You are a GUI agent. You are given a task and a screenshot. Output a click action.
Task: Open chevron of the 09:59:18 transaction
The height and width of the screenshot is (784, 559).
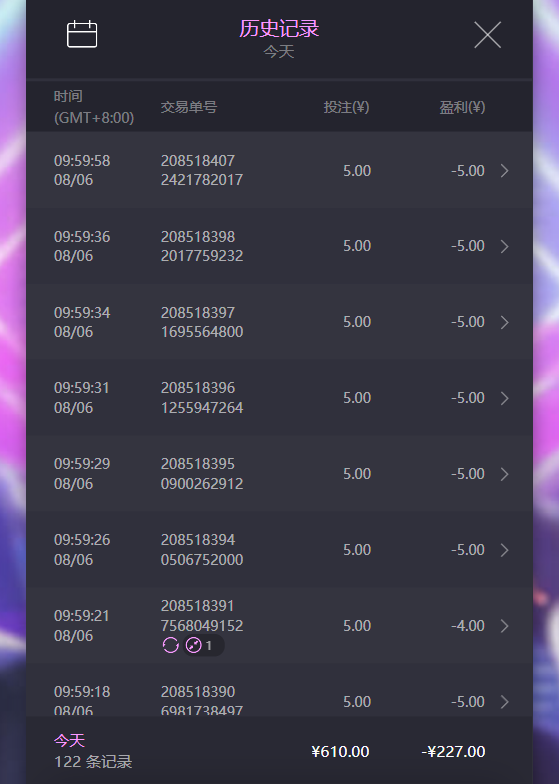click(504, 702)
